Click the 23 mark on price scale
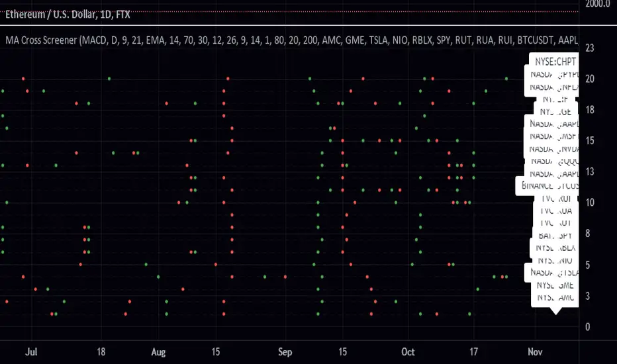Viewport: 617px width, 364px height. click(x=590, y=48)
